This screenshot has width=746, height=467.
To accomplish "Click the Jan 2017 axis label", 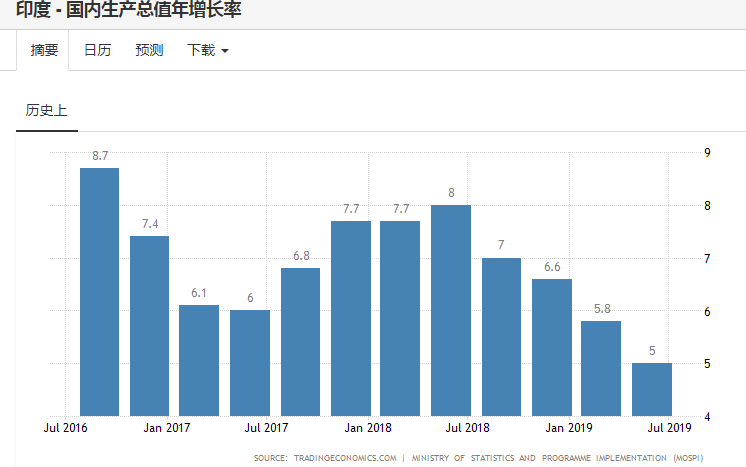I will (167, 428).
